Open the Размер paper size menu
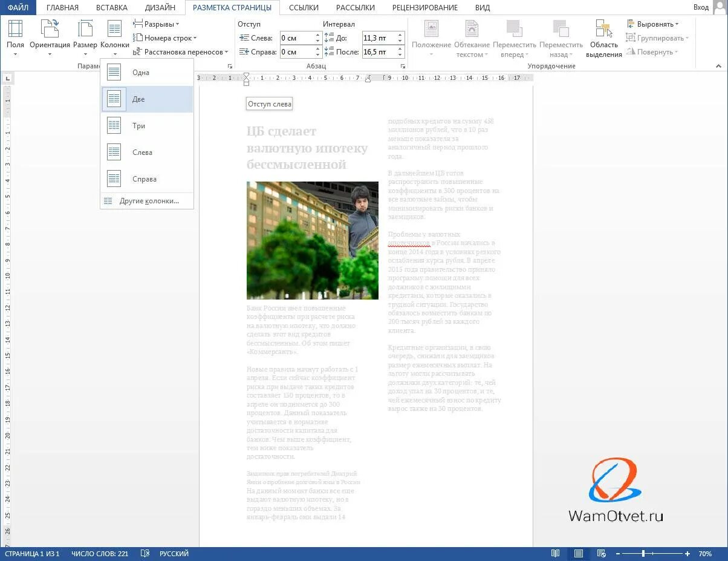 (x=85, y=38)
